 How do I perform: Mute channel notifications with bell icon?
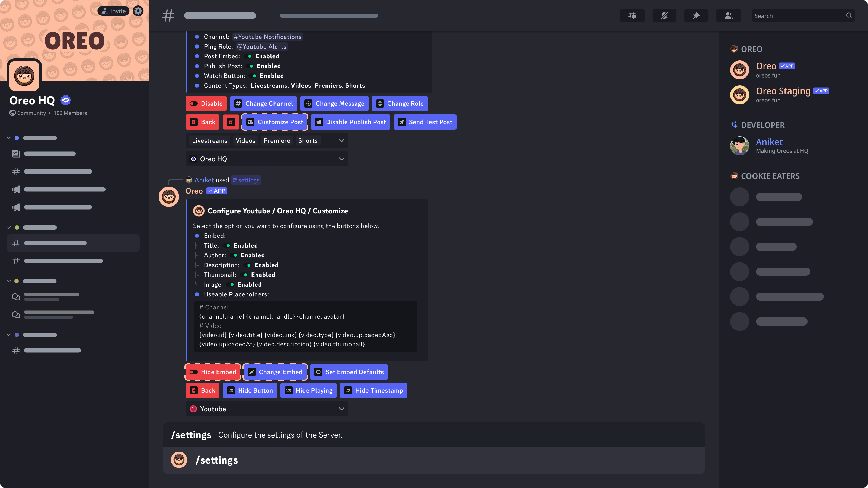[664, 15]
